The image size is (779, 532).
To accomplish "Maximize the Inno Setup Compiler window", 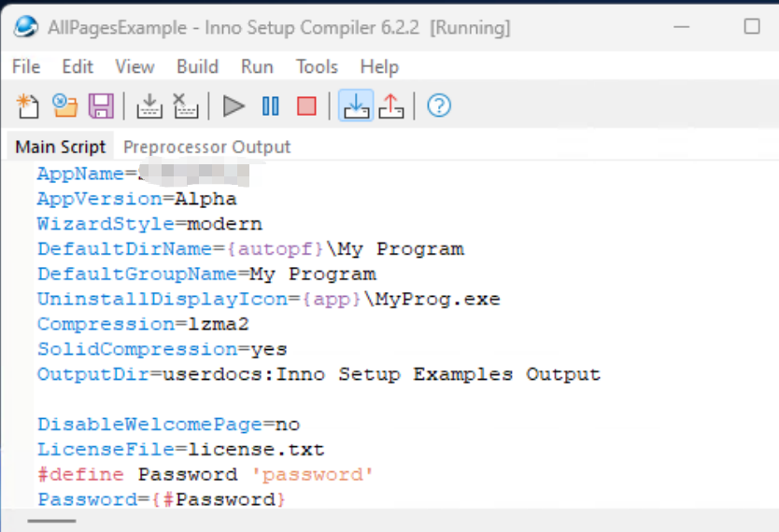I will tap(752, 26).
